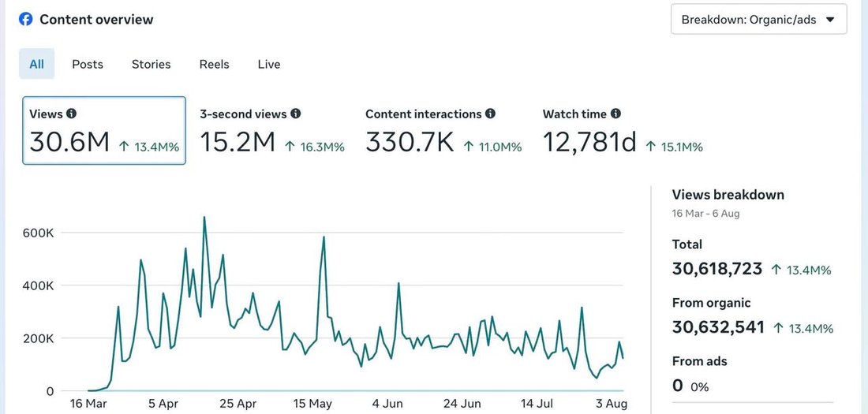The height and width of the screenshot is (414, 868).
Task: Click the 5 Apr x-axis label
Action: 163,404
